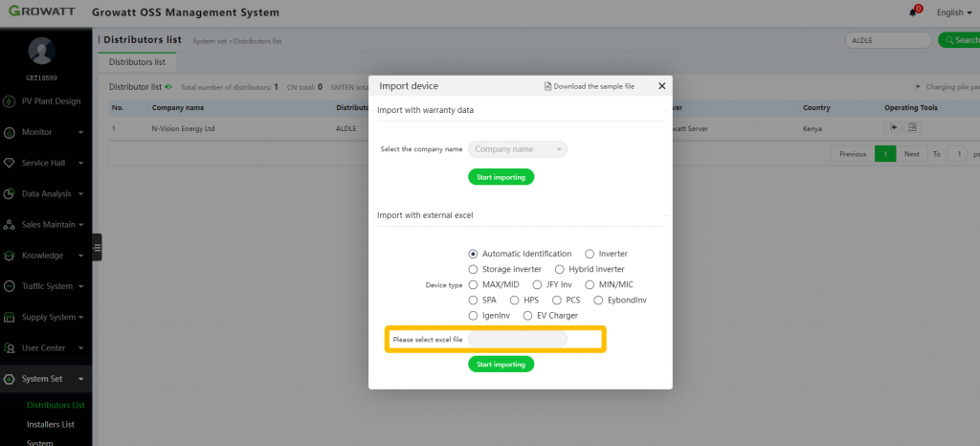Select the JFY Inv radio button
The image size is (980, 446).
coord(538,285)
